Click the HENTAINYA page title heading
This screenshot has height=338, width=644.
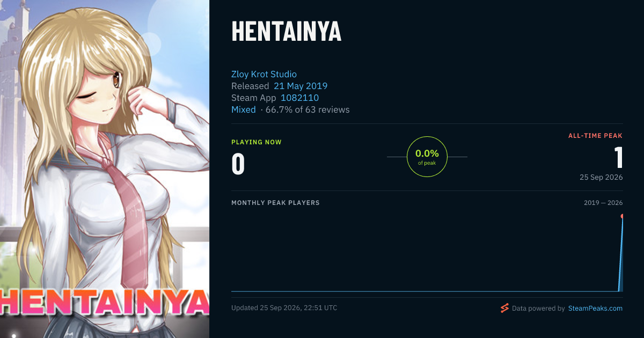click(286, 32)
